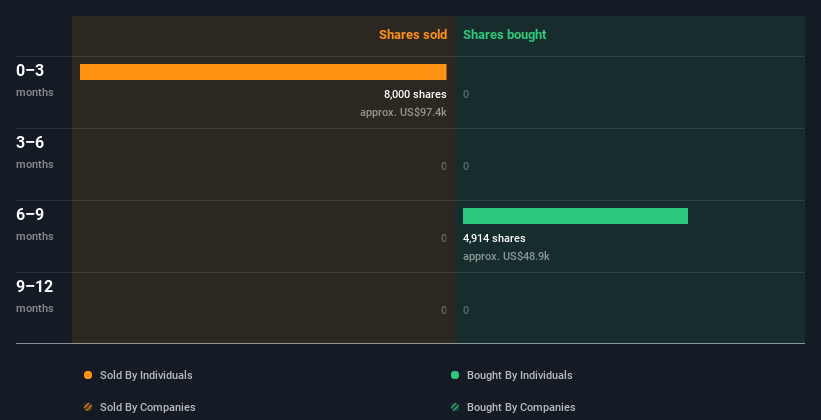Select the orange 0–3 months sold bar
Image resolution: width=821 pixels, height=420 pixels.
263,72
